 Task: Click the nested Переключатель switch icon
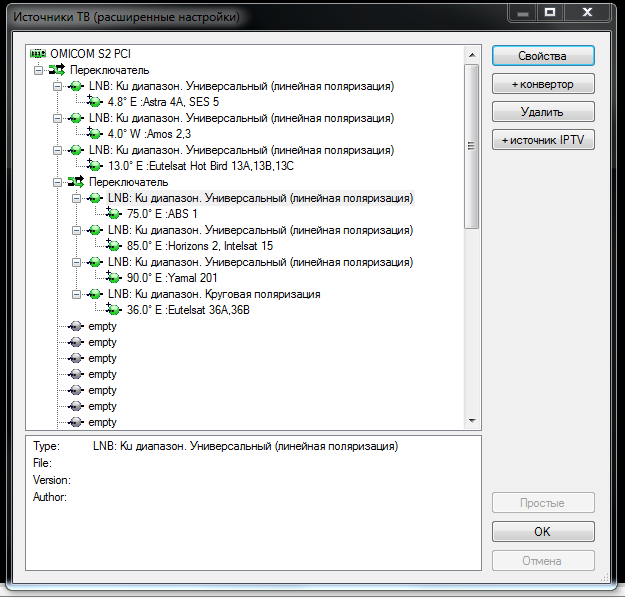click(x=76, y=182)
